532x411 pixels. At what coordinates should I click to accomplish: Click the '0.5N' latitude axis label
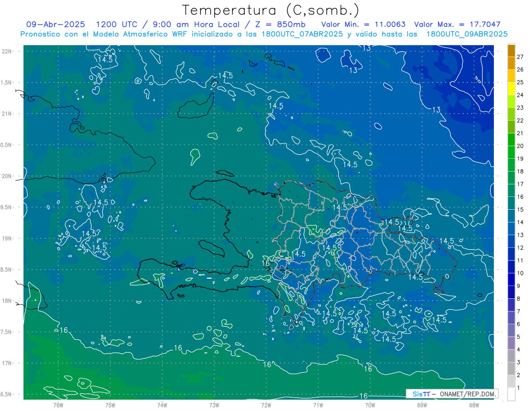click(6, 145)
